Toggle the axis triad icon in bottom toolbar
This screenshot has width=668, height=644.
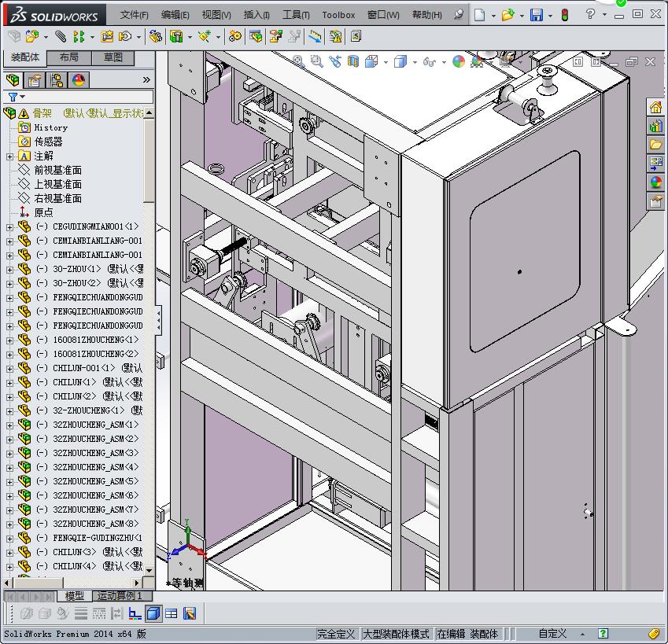coord(135,613)
